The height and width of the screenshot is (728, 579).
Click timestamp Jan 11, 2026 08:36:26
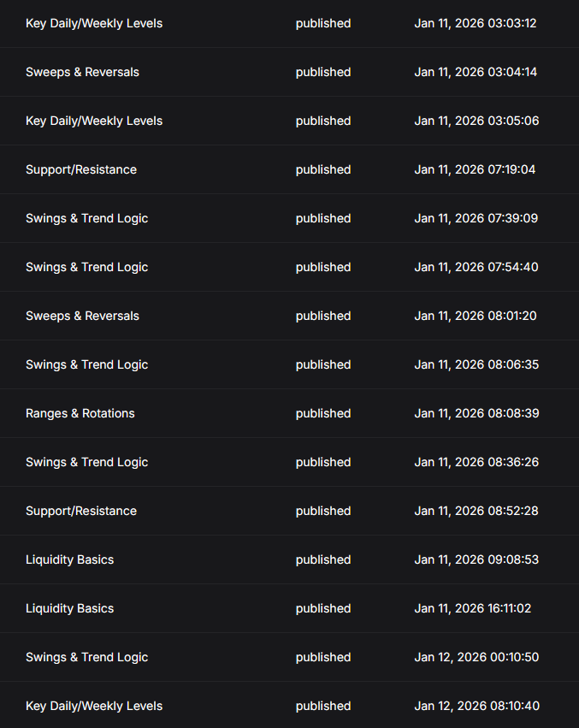coord(476,462)
